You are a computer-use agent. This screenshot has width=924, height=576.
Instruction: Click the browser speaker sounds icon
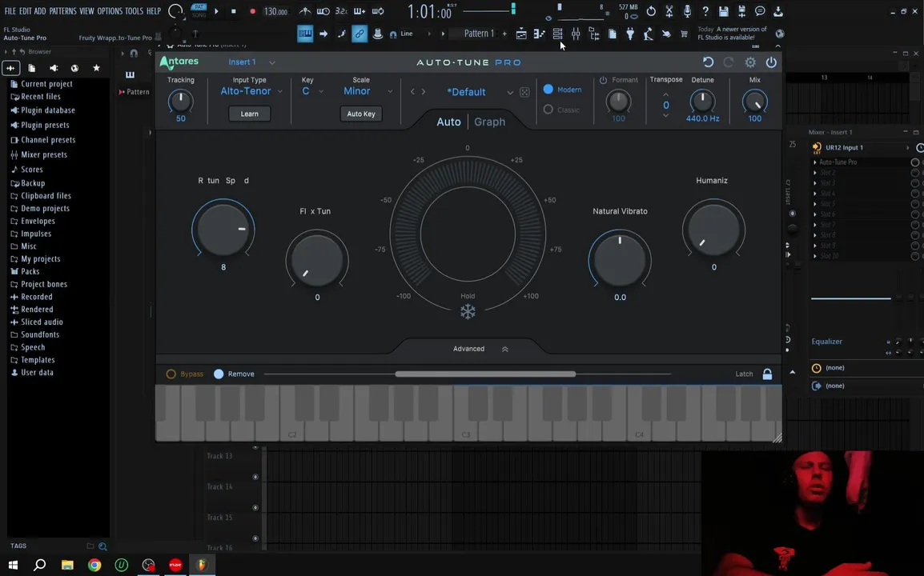pyautogui.click(x=54, y=68)
